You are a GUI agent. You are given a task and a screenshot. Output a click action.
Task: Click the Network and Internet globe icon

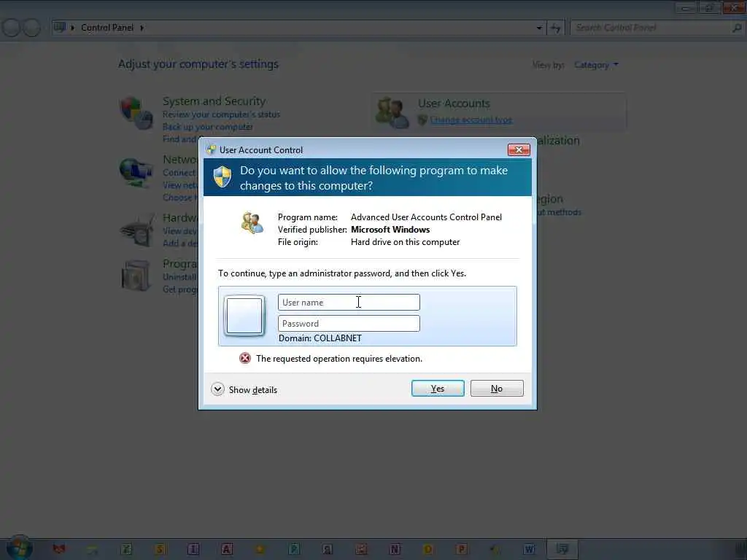coord(136,172)
